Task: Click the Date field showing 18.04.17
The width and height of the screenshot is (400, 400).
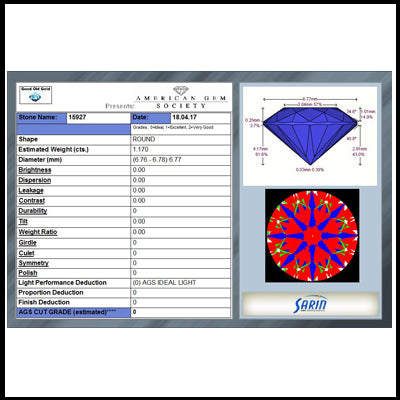Action: pos(200,118)
